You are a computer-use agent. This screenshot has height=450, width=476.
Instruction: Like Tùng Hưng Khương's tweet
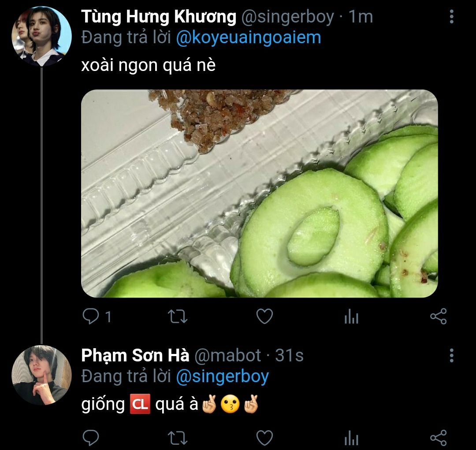tap(264, 316)
